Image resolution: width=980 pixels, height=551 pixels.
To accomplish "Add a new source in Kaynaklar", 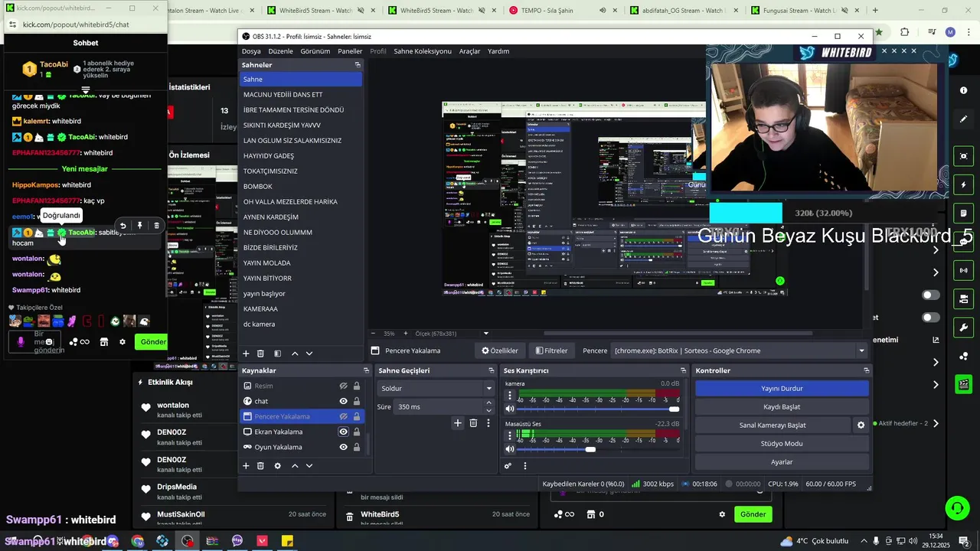I will pos(246,465).
